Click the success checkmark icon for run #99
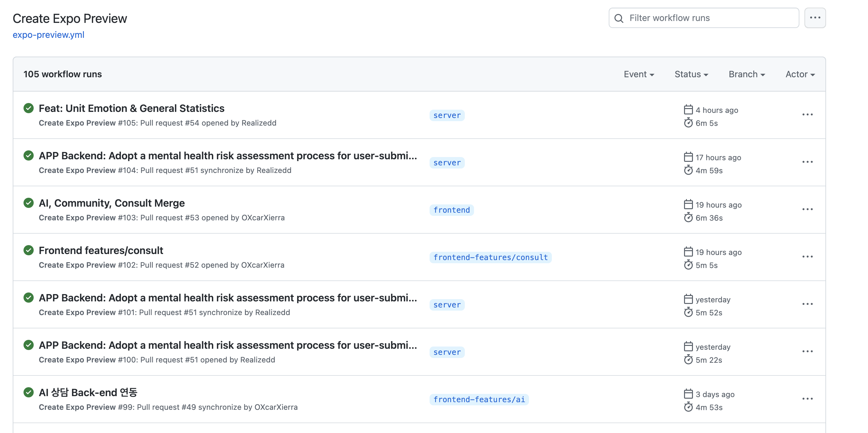This screenshot has width=868, height=433. [x=29, y=393]
